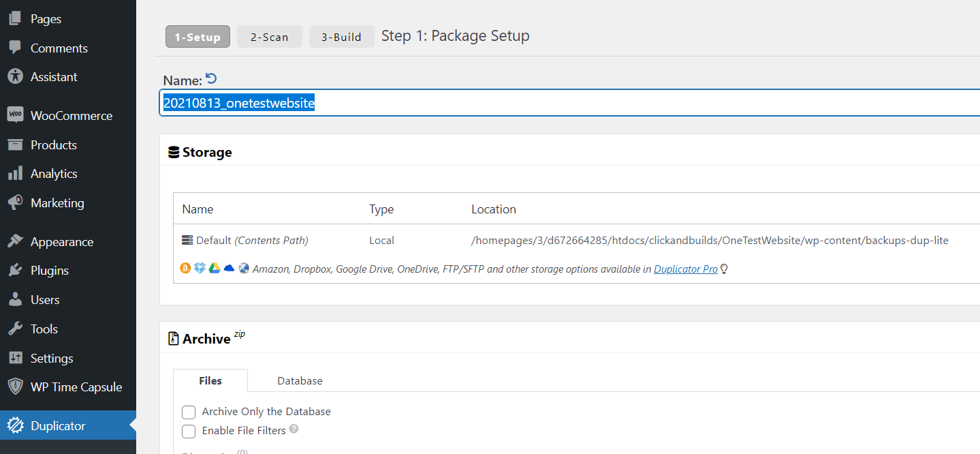Image resolution: width=980 pixels, height=454 pixels.
Task: Collapse the Archive panel header
Action: [206, 339]
